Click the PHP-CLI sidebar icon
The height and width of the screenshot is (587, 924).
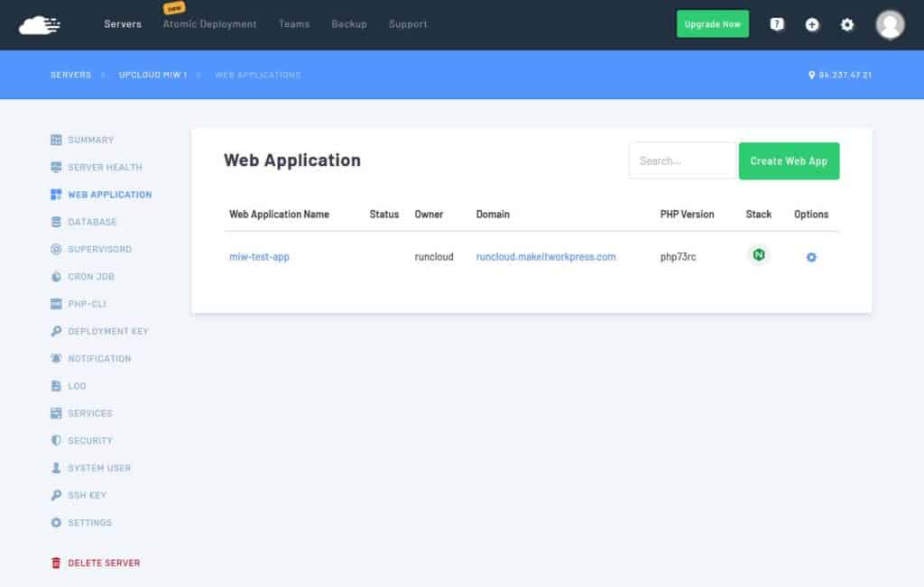(56, 304)
